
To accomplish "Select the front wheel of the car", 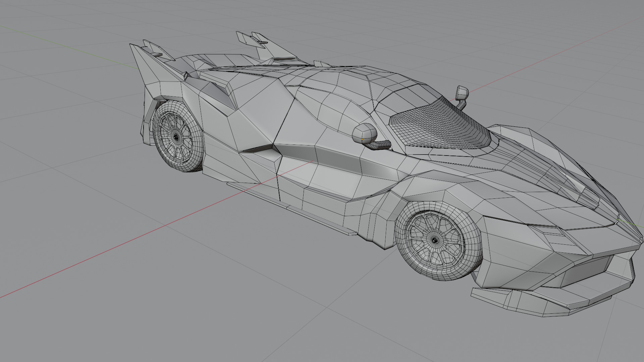I will point(439,241).
